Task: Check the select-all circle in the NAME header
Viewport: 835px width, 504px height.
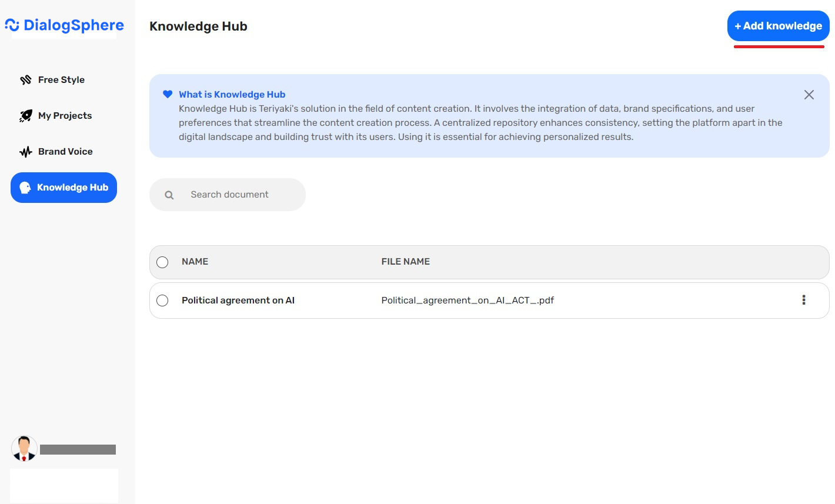Action: tap(162, 262)
